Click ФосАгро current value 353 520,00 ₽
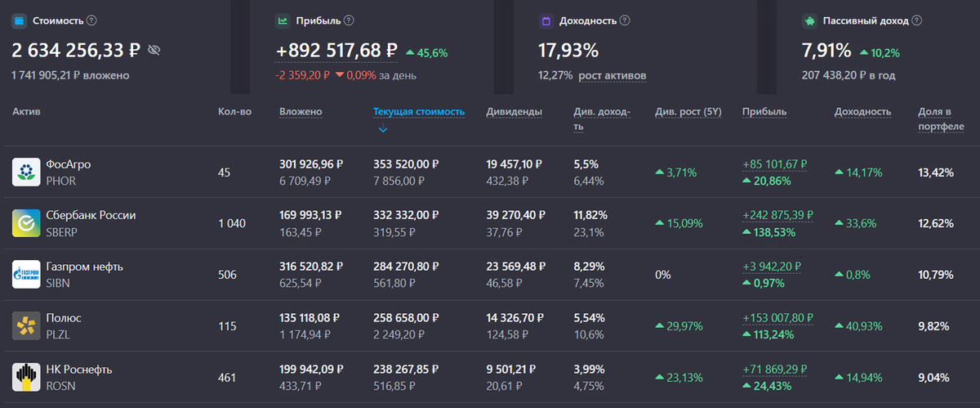 point(407,164)
